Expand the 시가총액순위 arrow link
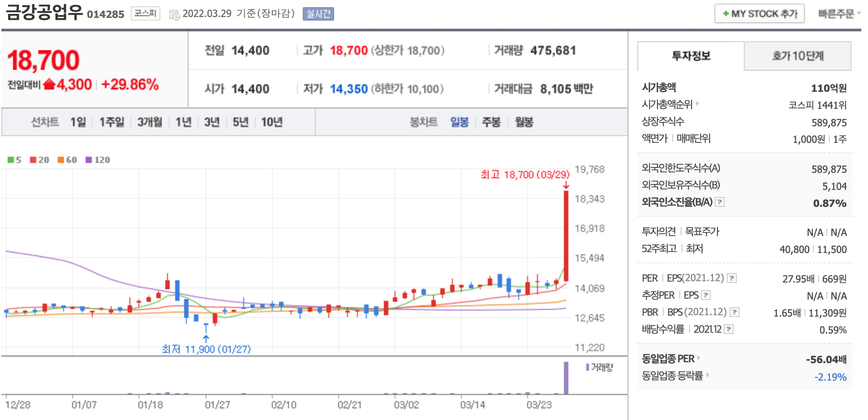 pos(697,104)
